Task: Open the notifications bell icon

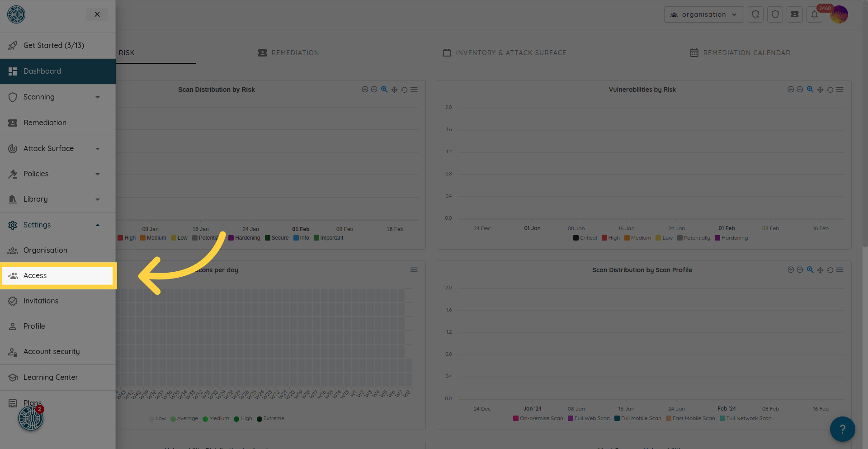Action: tap(814, 14)
